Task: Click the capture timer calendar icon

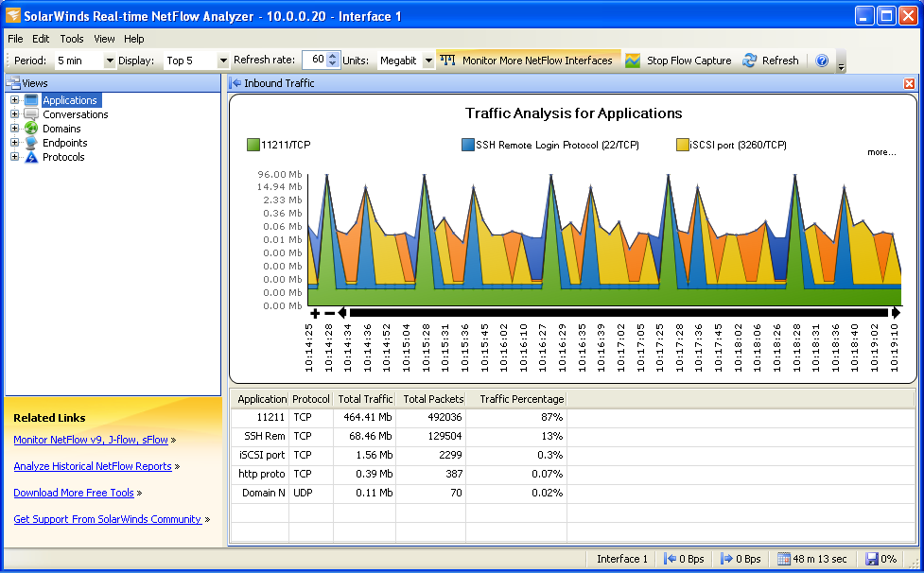Action: tap(783, 559)
